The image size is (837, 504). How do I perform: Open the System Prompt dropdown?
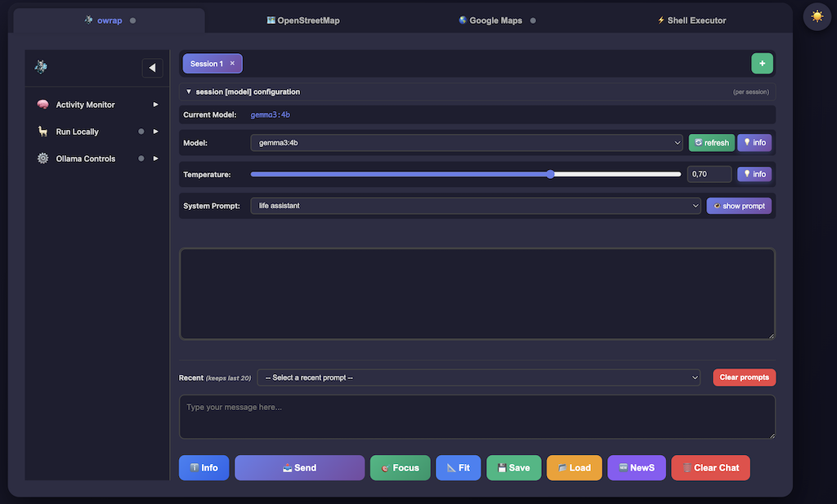pyautogui.click(x=477, y=206)
